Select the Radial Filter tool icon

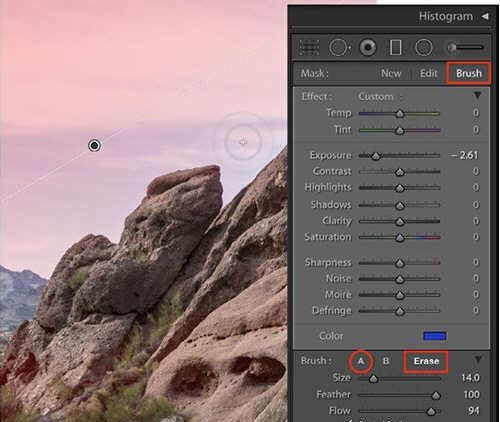tap(424, 47)
